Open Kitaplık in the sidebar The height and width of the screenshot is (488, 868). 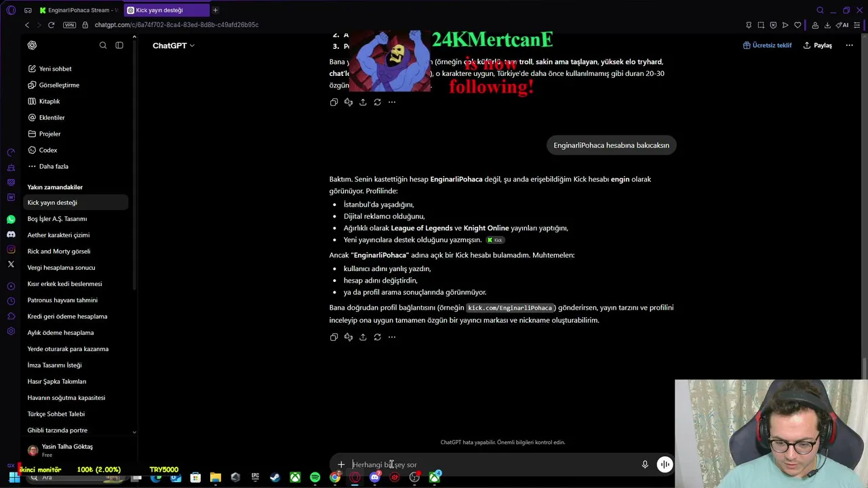pos(76,101)
